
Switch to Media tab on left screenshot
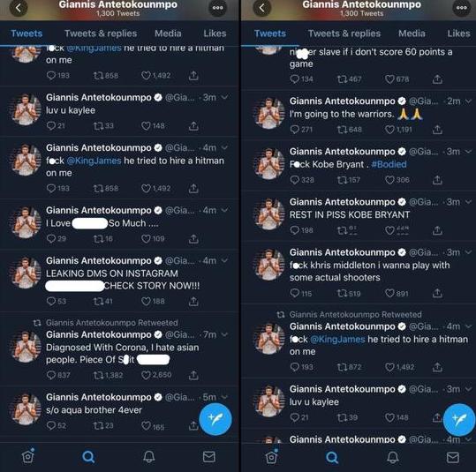[168, 34]
